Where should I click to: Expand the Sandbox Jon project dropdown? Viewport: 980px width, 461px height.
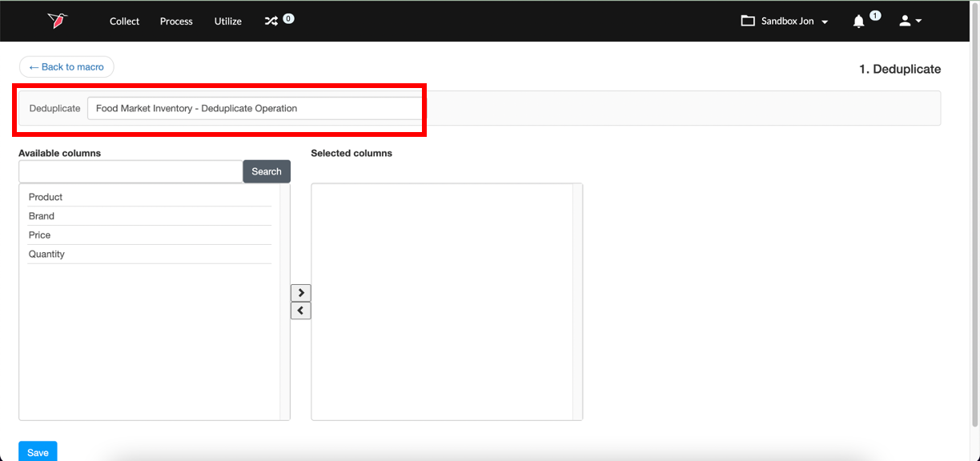(x=785, y=22)
